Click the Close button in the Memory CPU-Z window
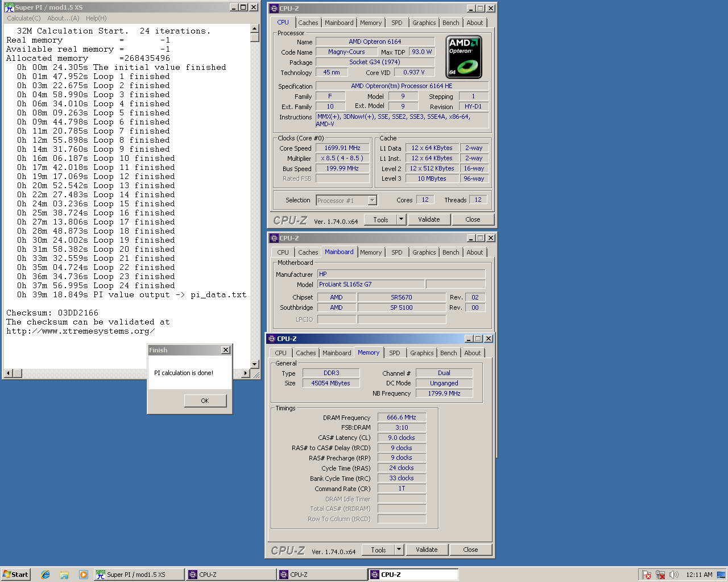The height and width of the screenshot is (582, 728). point(470,550)
